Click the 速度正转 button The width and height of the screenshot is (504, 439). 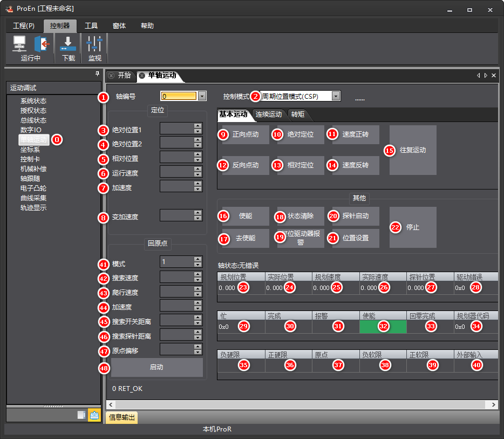point(356,134)
